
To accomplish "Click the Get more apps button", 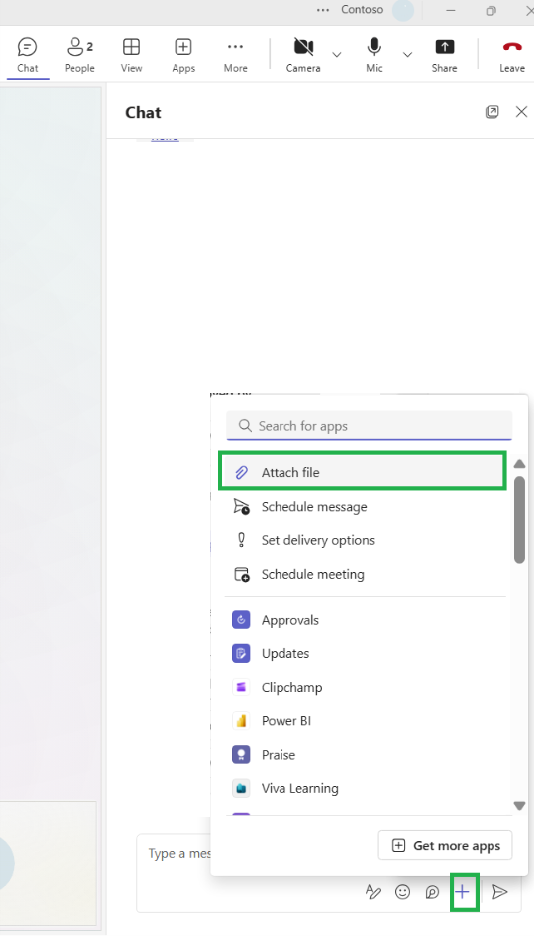I will click(x=445, y=845).
